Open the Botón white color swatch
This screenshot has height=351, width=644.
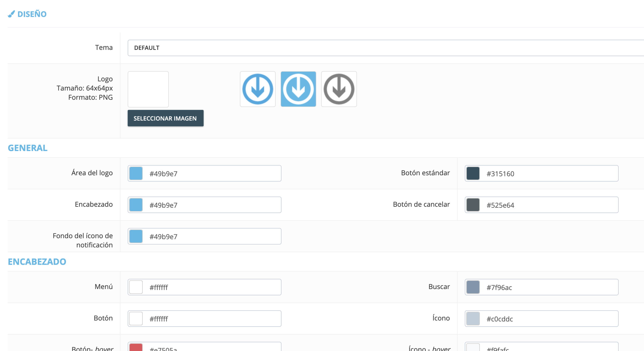point(136,319)
